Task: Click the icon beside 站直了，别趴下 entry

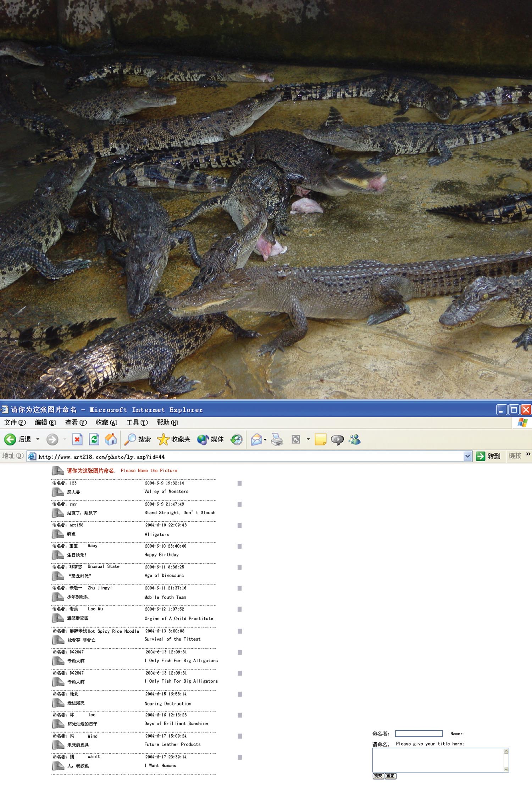Action: [58, 513]
